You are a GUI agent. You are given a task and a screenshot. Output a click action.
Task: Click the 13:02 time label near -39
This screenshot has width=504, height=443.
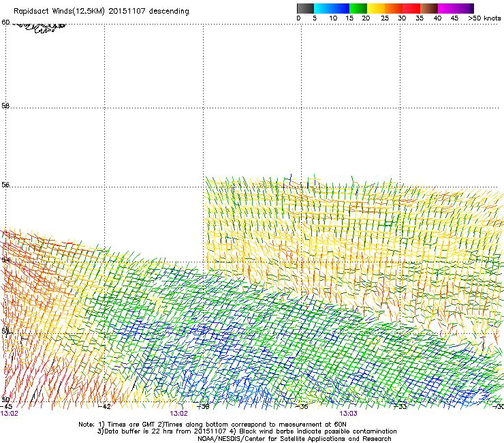(x=178, y=414)
